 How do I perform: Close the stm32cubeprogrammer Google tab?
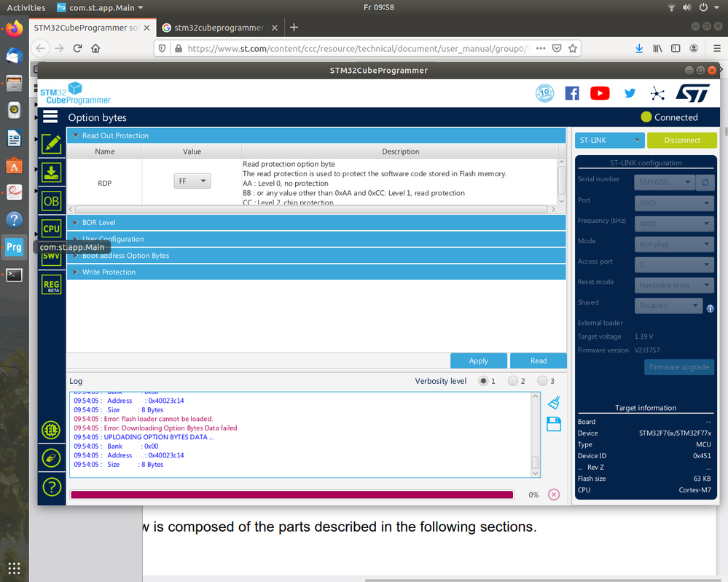coord(275,28)
